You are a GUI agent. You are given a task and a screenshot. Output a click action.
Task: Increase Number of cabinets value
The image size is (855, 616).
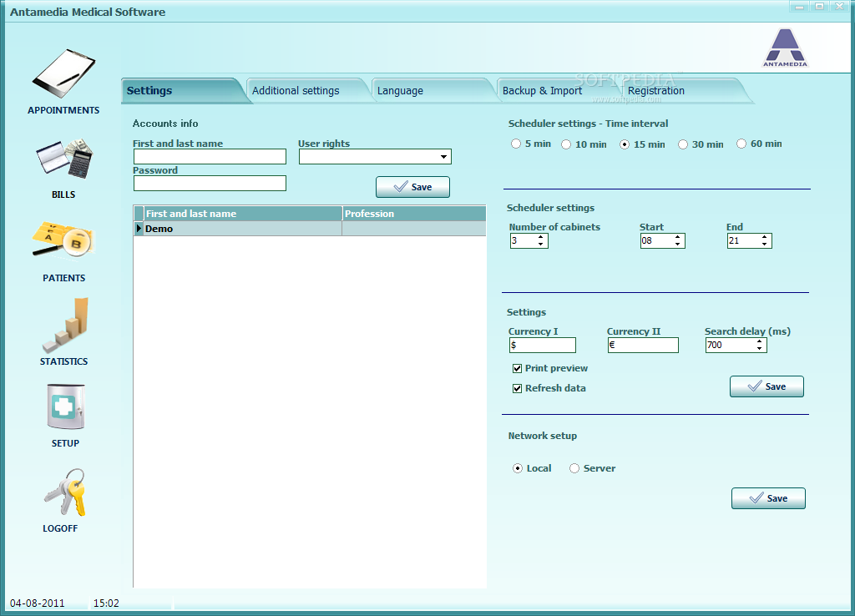pos(540,237)
